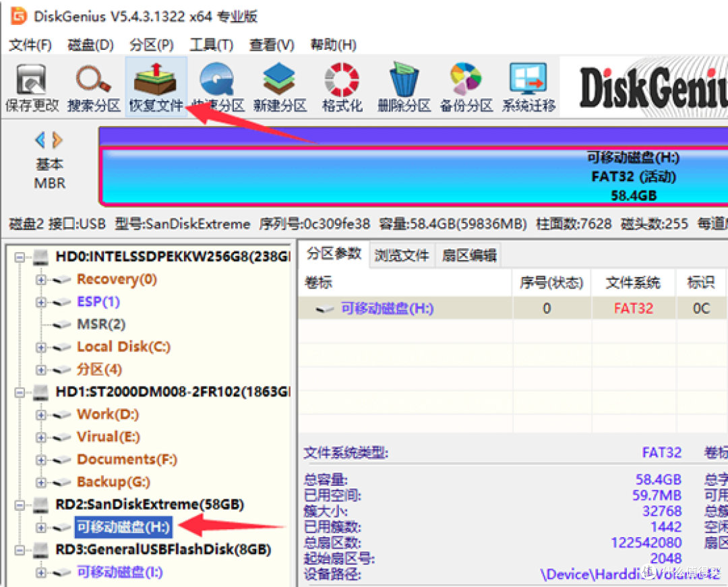Click the HD1 ST2000DM008 disk icon
The width and height of the screenshot is (728, 587).
click(41, 392)
